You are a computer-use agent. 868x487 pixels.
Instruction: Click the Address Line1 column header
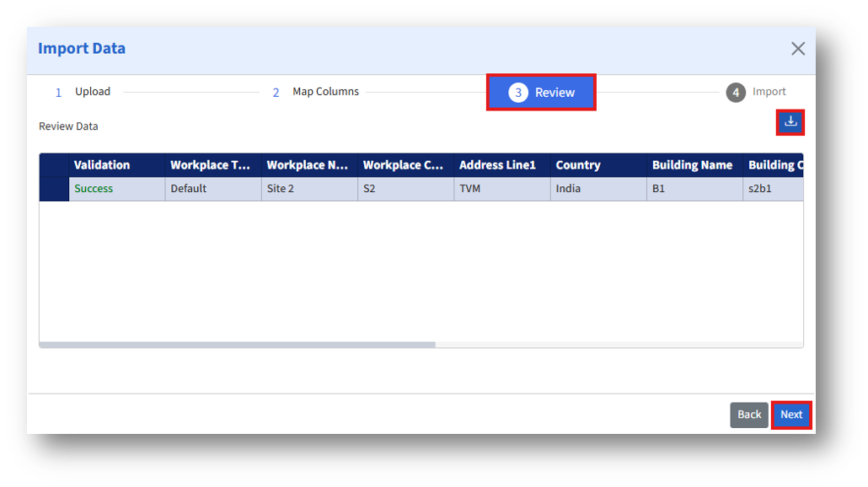click(x=502, y=165)
